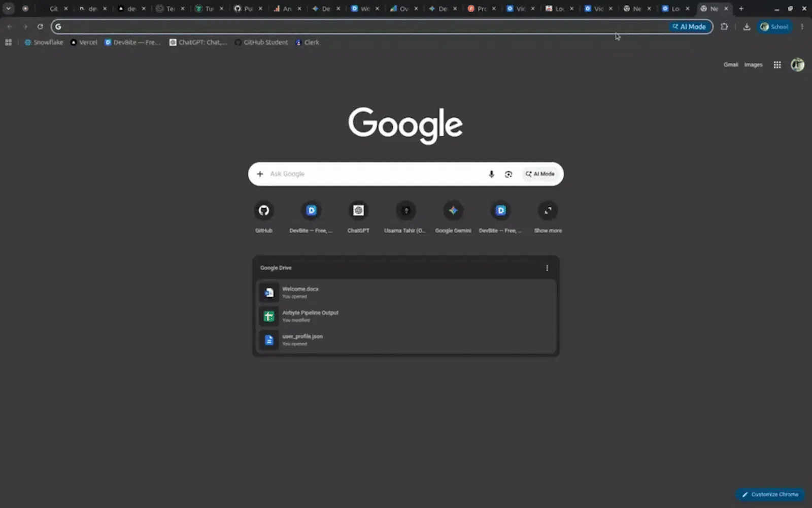Screen dimensions: 812x508
Task: Open the Snowflake bookmark
Action: (x=44, y=42)
